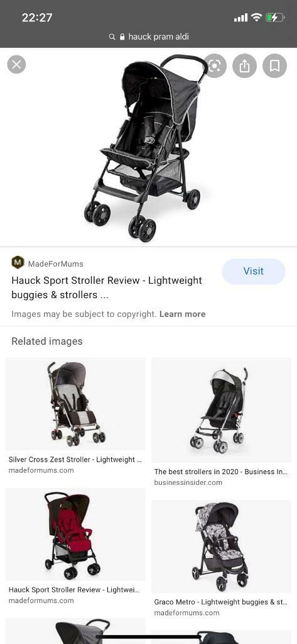The image size is (297, 644).
Task: Tap the Google Lens search icon
Action: (215, 65)
